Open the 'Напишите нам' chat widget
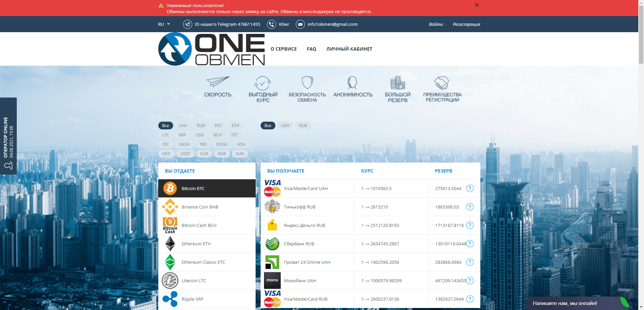This screenshot has width=644, height=310. coord(565,303)
